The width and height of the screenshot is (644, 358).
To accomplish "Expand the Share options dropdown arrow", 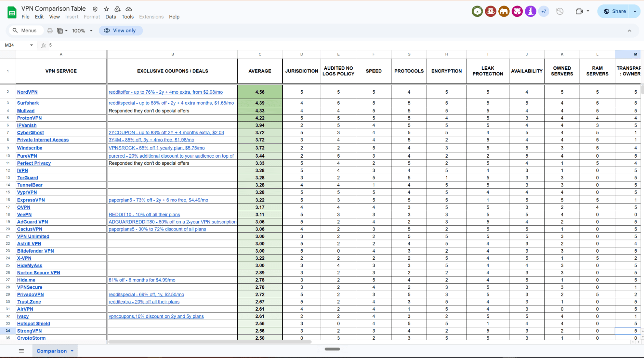I will coord(635,11).
